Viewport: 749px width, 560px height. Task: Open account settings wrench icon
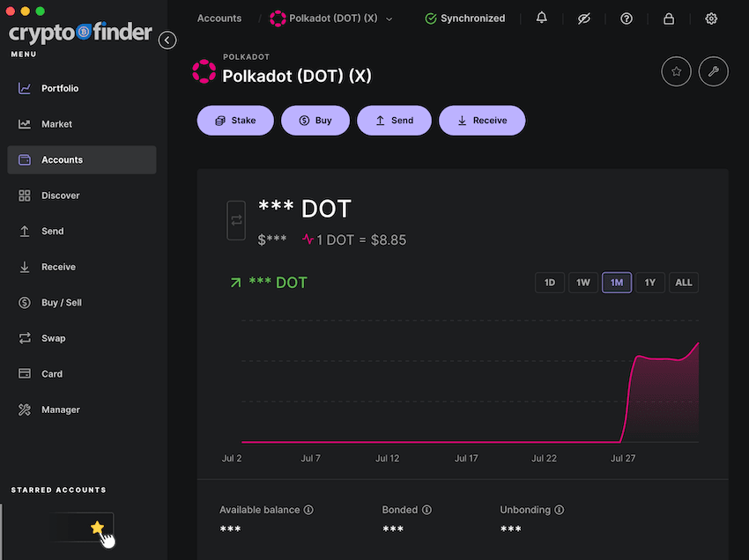[713, 72]
